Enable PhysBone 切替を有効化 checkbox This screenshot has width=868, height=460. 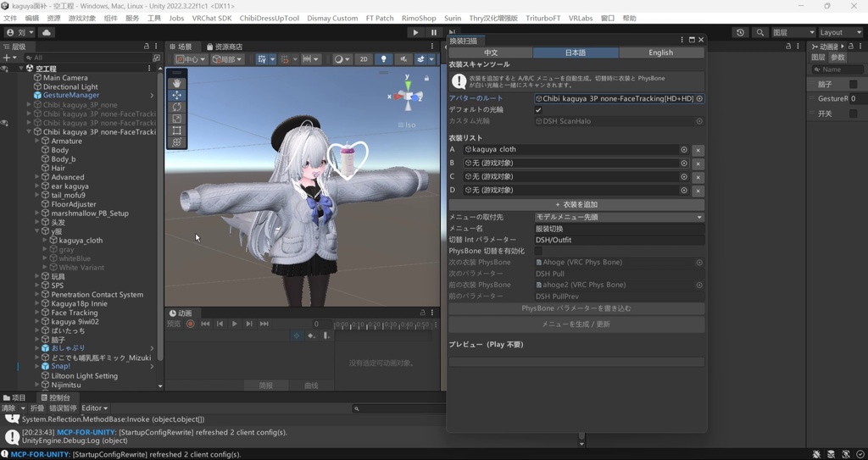[538, 252]
